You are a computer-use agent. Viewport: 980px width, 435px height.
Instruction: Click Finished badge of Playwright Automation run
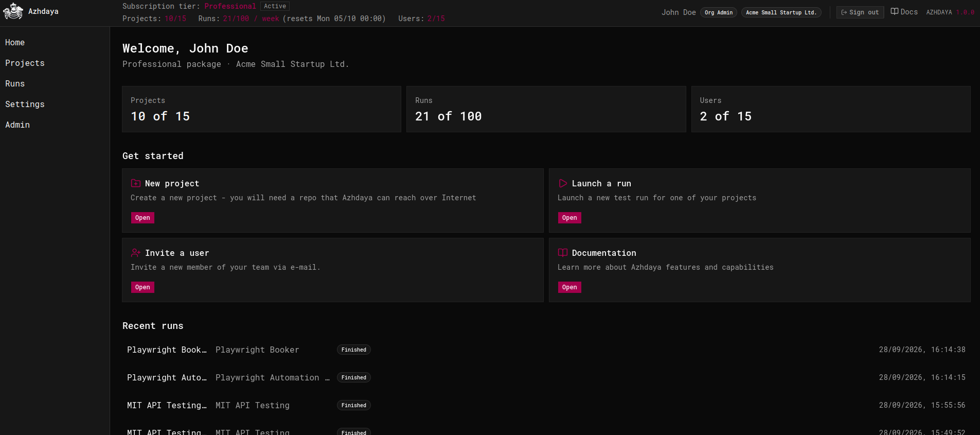[x=354, y=378]
